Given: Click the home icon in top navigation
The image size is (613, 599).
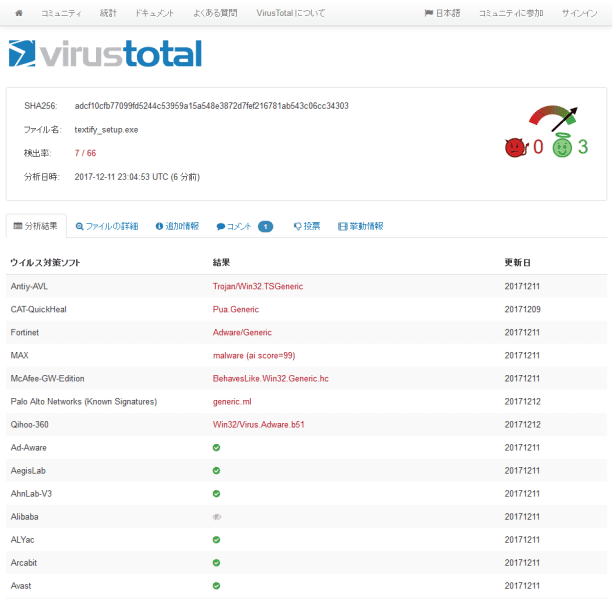Looking at the screenshot, I should [19, 13].
